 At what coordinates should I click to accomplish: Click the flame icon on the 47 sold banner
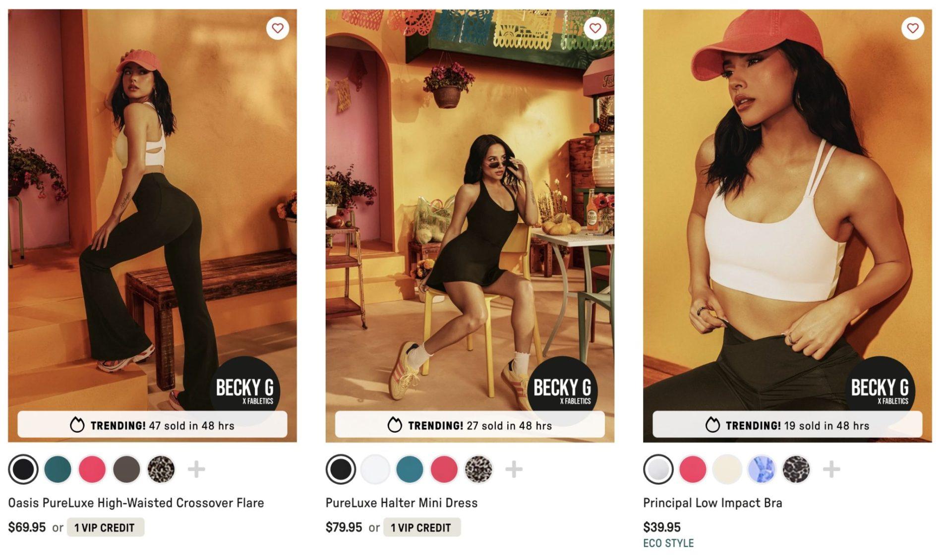pos(77,425)
